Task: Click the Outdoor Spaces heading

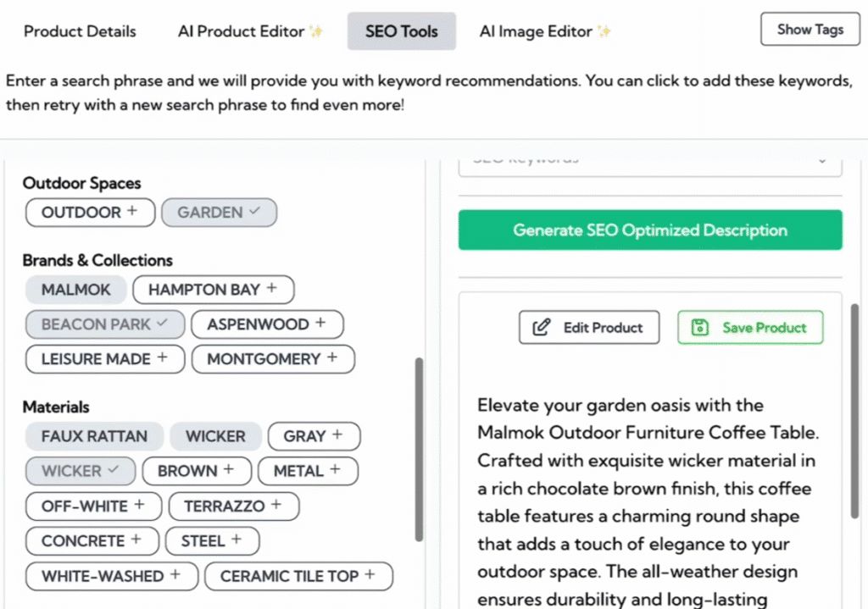Action: (82, 183)
